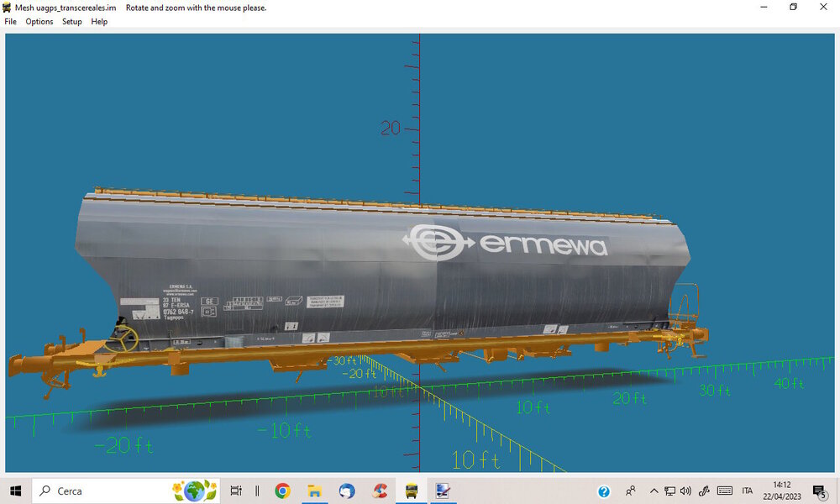
Task: Restore down the mesh viewer window
Action: tap(794, 7)
